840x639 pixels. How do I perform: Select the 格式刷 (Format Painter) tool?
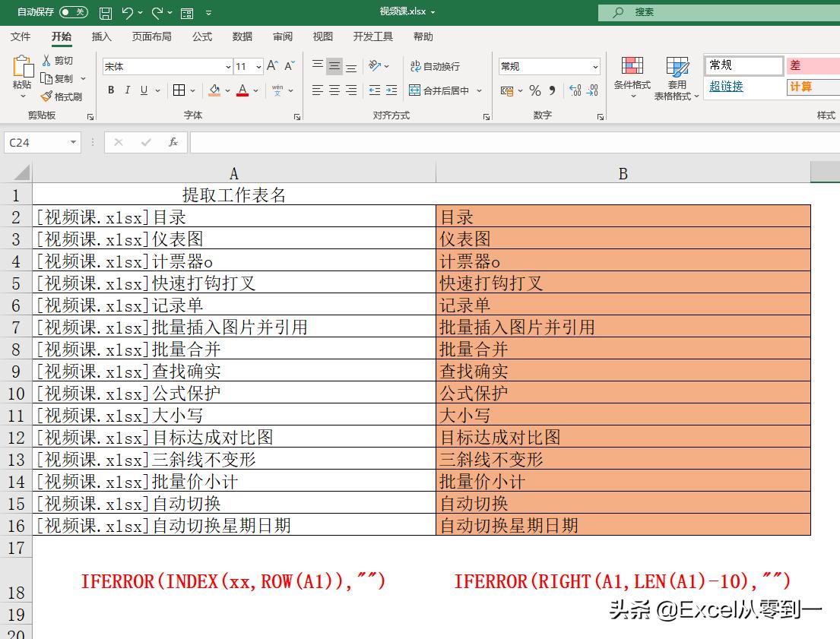pos(65,96)
